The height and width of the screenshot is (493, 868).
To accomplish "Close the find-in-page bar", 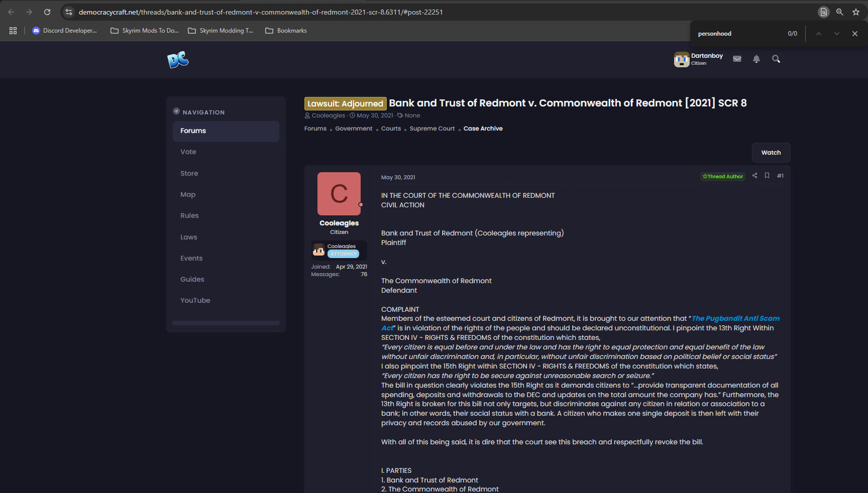I will tap(855, 34).
